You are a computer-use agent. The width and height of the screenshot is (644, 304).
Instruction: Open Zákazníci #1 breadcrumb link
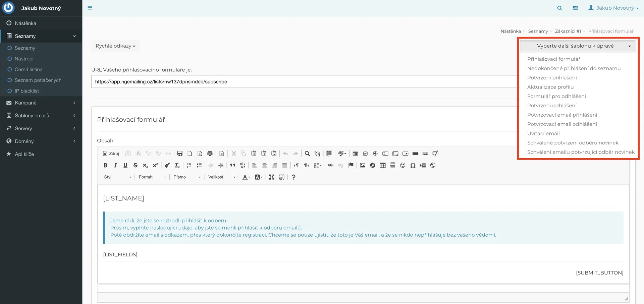[x=568, y=31]
